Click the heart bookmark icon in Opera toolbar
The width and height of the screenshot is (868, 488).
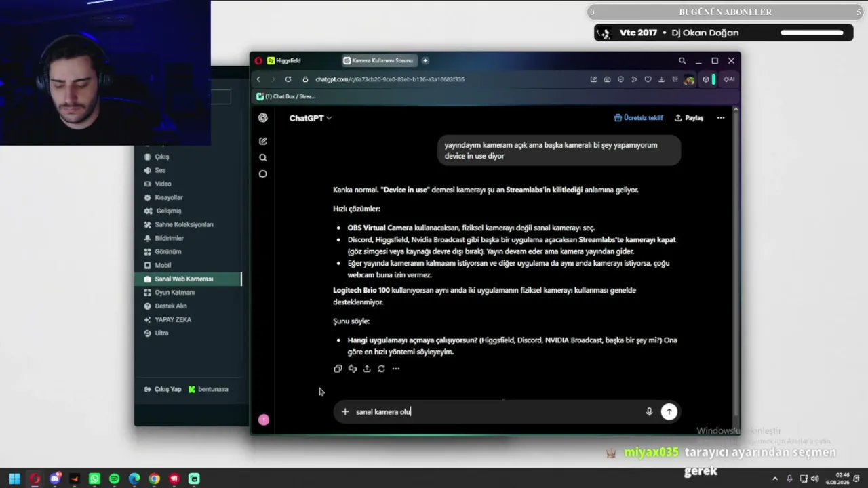pyautogui.click(x=648, y=79)
